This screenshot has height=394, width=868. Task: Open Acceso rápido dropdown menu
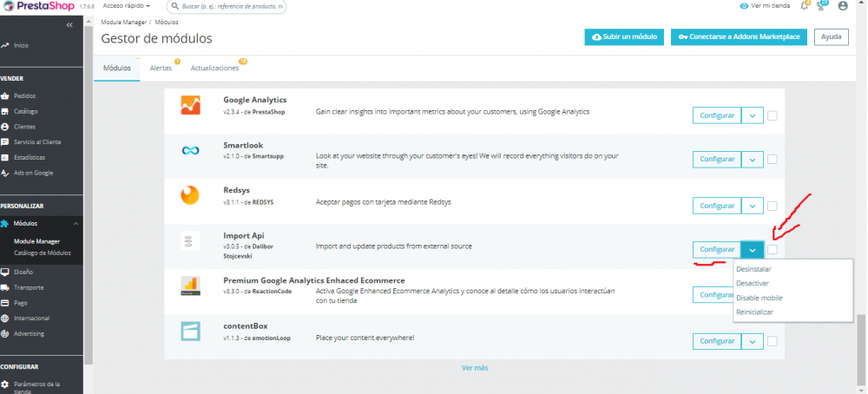point(127,6)
